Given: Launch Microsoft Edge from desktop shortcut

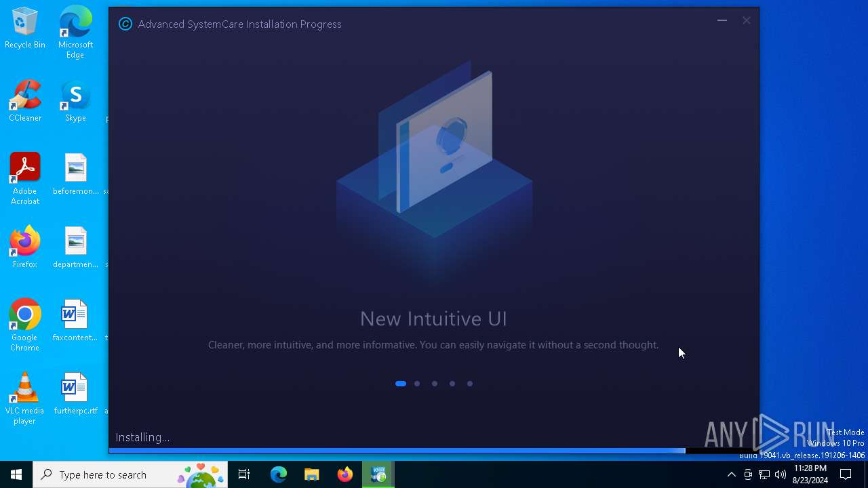Looking at the screenshot, I should pyautogui.click(x=75, y=33).
